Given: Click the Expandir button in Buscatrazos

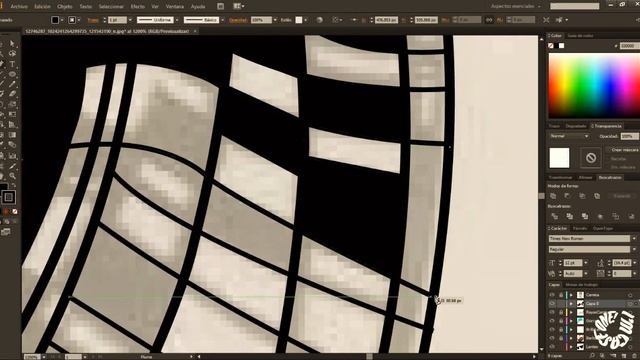Looking at the screenshot, I should 622,196.
